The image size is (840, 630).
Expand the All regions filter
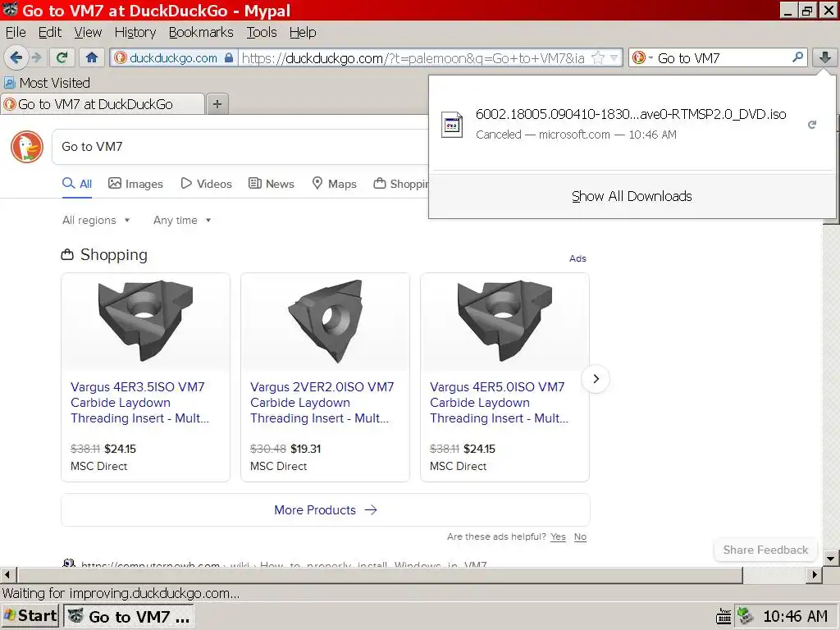click(97, 220)
